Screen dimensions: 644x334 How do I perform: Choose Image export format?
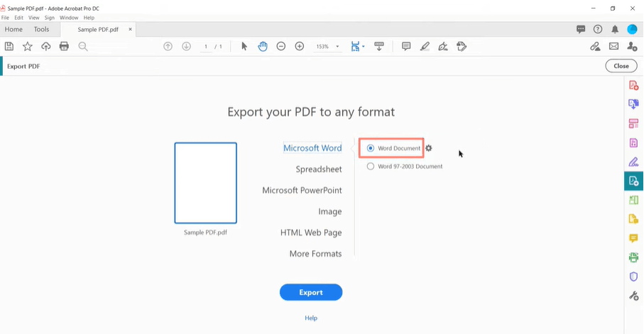coord(329,211)
